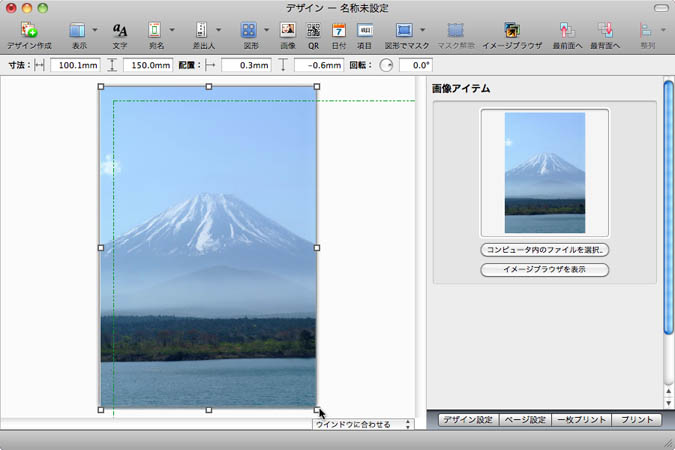The height and width of the screenshot is (450, 675).
Task: Click the 日付 date icon
Action: pos(339,31)
